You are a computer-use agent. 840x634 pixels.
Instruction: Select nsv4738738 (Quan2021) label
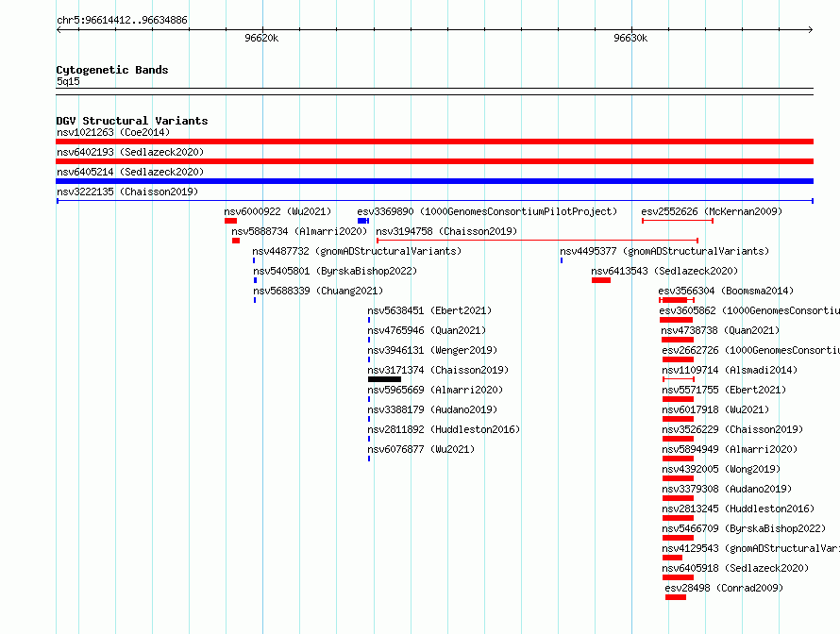[x=720, y=330]
